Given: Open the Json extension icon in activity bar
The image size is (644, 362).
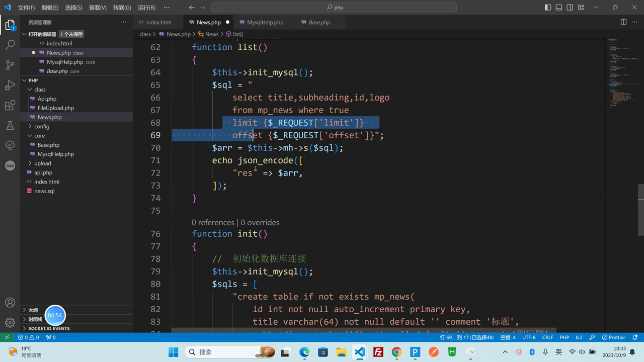Looking at the screenshot, I should pyautogui.click(x=10, y=165).
